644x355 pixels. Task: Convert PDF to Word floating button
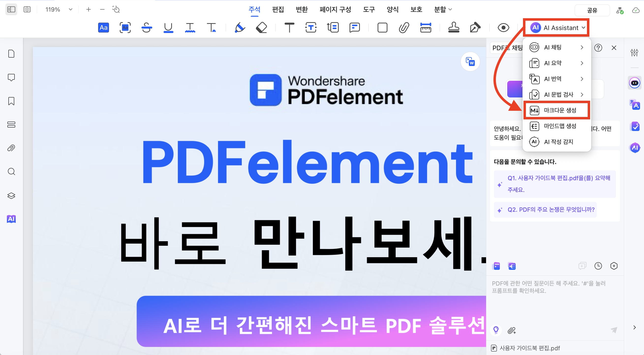(470, 62)
